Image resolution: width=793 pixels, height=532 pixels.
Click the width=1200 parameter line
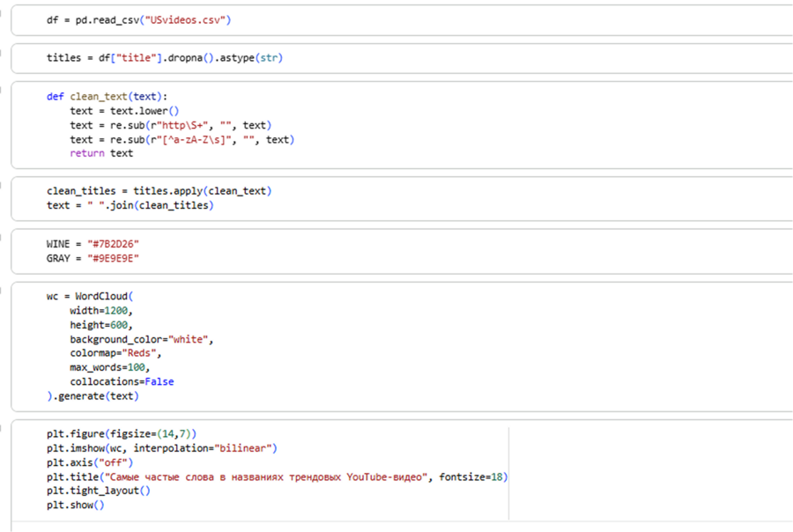click(101, 311)
